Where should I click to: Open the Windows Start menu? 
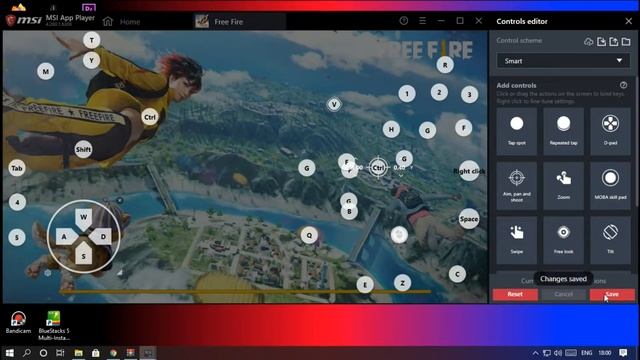pyautogui.click(x=9, y=353)
